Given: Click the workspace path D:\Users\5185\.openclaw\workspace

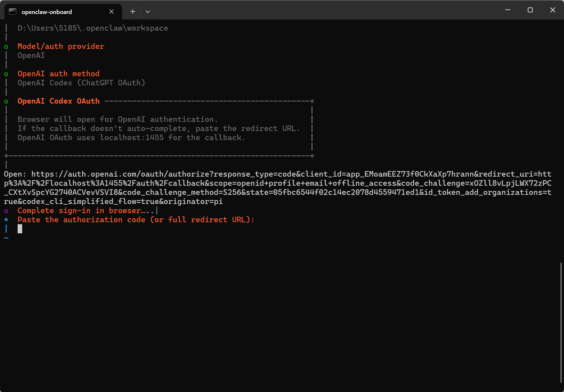Looking at the screenshot, I should click(x=93, y=28).
